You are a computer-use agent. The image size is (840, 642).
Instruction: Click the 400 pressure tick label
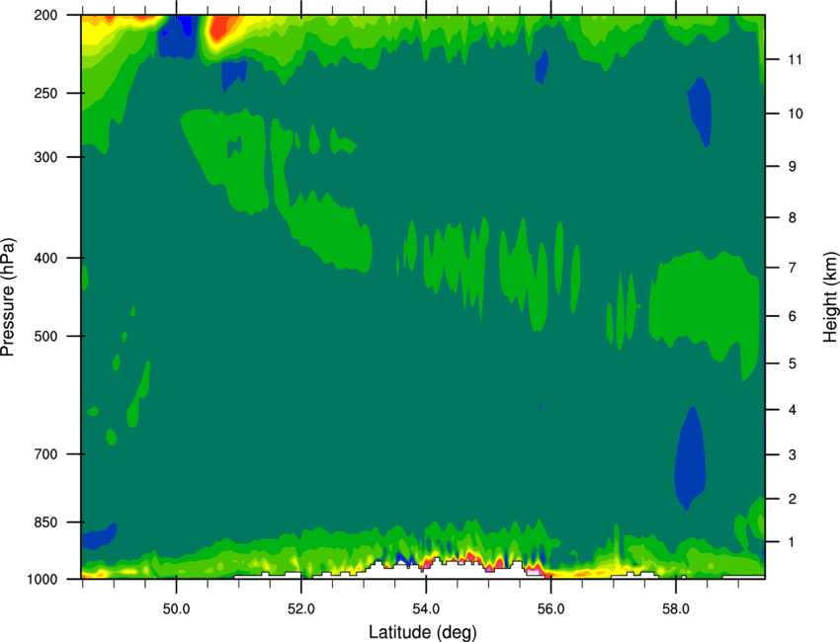coord(46,258)
